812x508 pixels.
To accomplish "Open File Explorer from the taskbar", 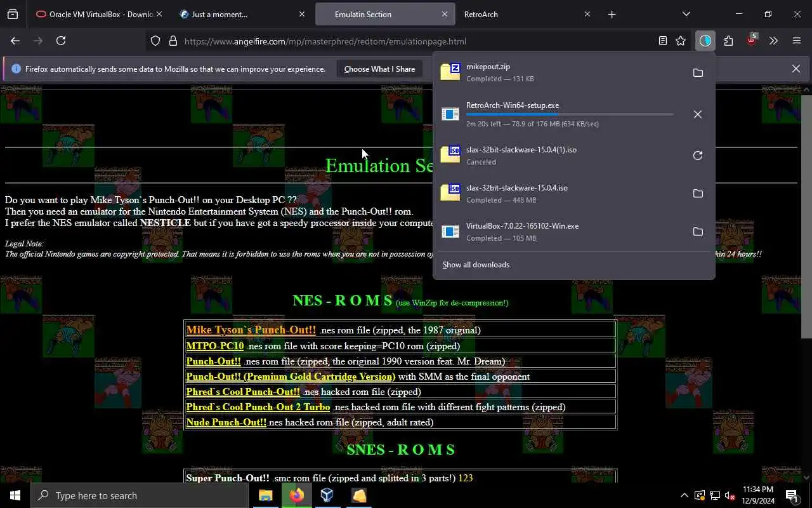I will 265,495.
